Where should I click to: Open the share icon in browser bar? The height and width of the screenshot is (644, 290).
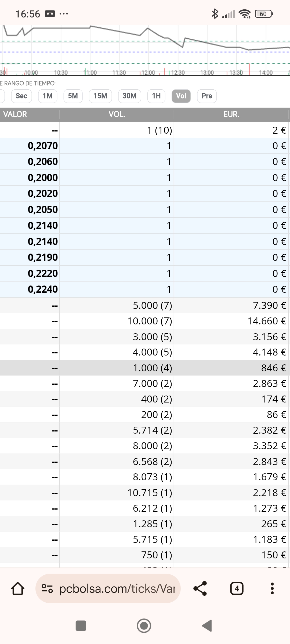[x=200, y=589]
